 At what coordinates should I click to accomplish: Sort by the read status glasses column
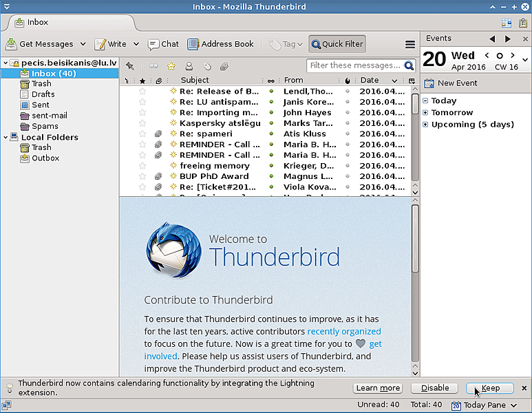[270, 81]
